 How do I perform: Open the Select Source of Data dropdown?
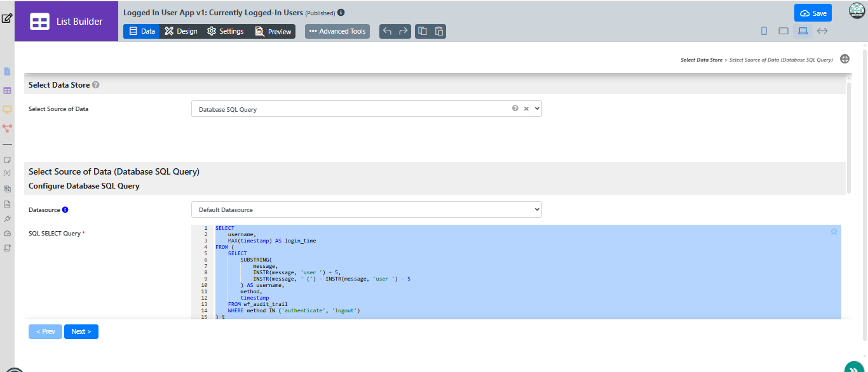(x=367, y=109)
